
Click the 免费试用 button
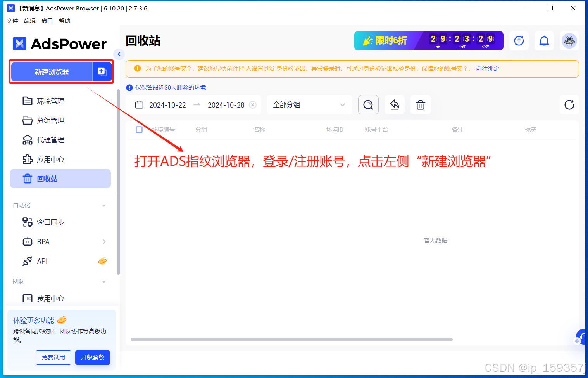[53, 357]
